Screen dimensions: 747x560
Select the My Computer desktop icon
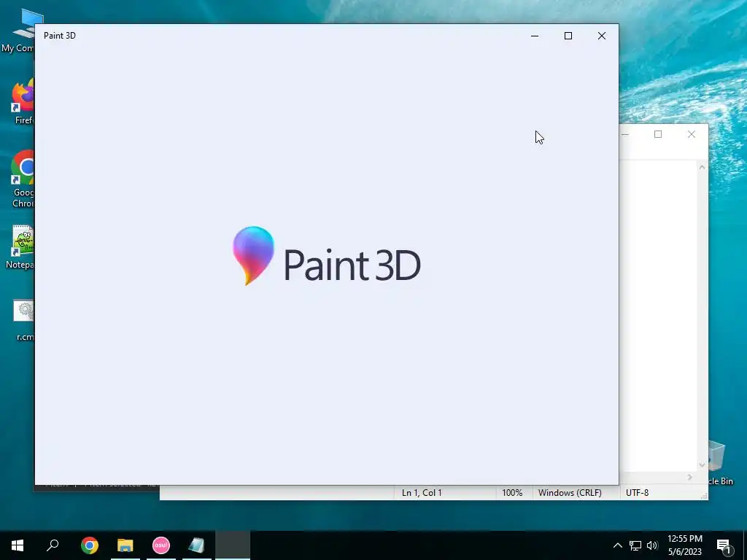[x=19, y=30]
